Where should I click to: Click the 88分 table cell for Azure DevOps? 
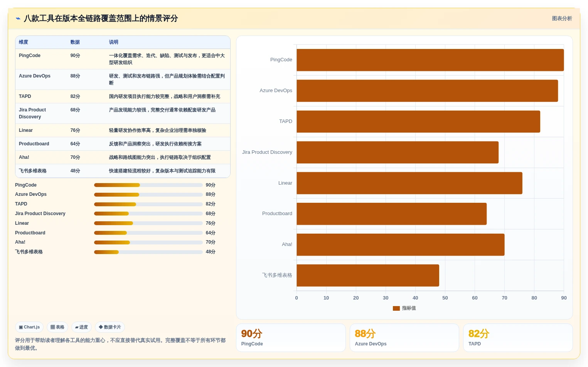[x=75, y=76]
